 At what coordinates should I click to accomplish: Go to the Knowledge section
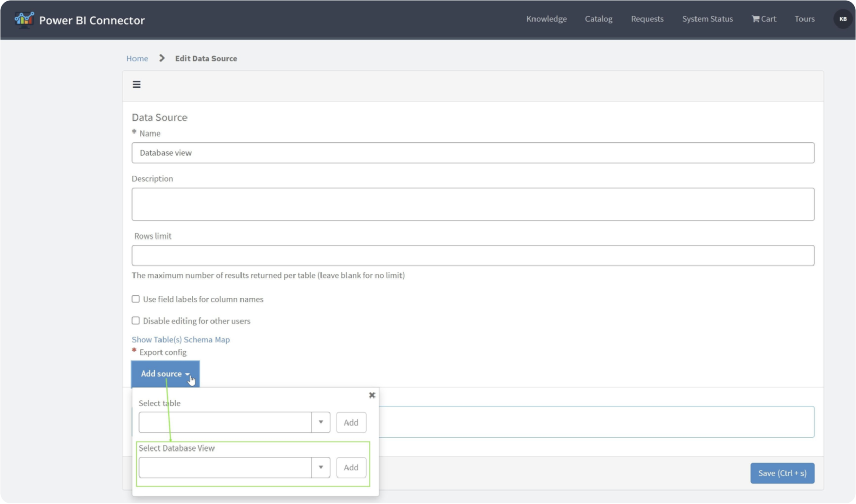pyautogui.click(x=546, y=19)
